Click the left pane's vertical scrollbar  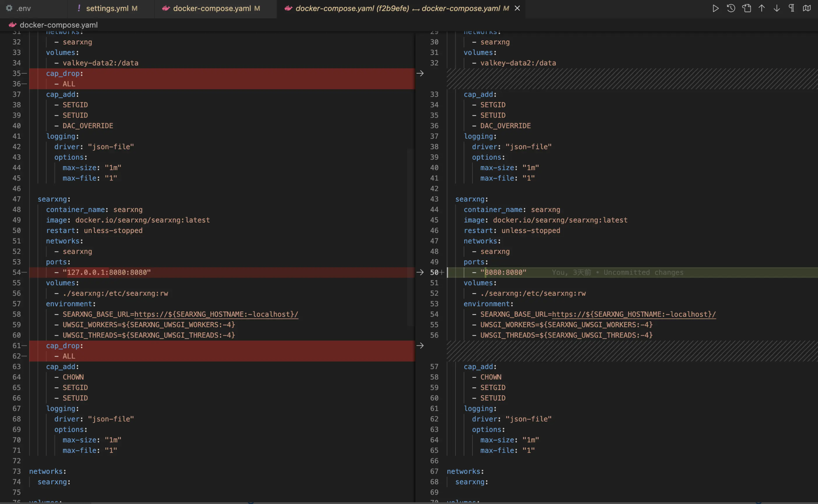[410, 237]
